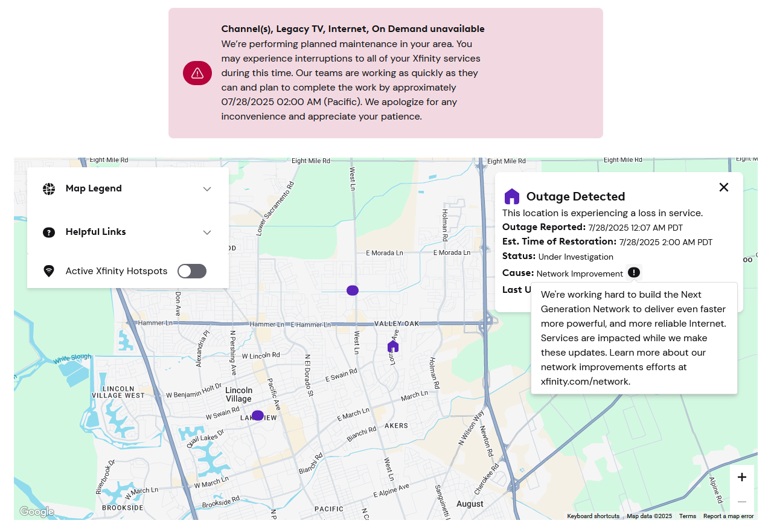Click 'Map data ©2025' text
Screen dimensions: 771x532
(x=649, y=516)
